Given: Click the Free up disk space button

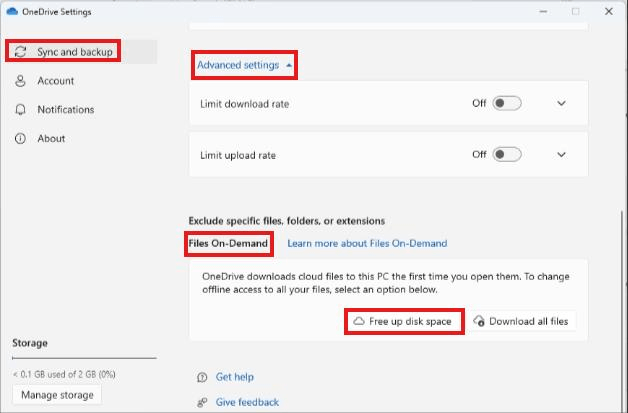Looking at the screenshot, I should [x=405, y=321].
